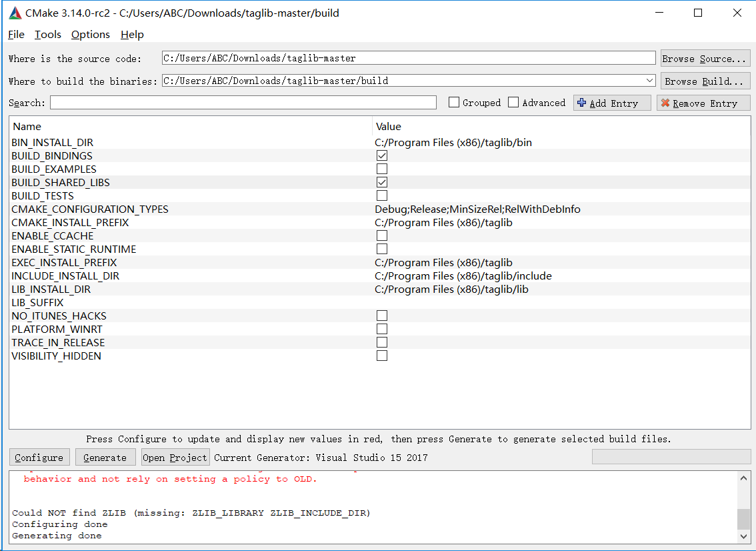
Task: Click the Add Entry plus icon
Action: coord(582,102)
